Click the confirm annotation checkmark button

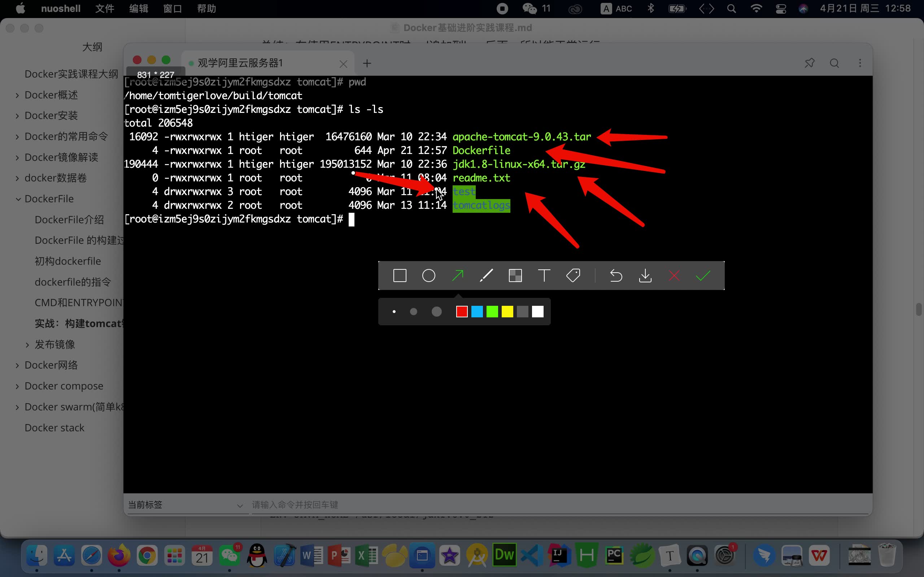tap(702, 275)
